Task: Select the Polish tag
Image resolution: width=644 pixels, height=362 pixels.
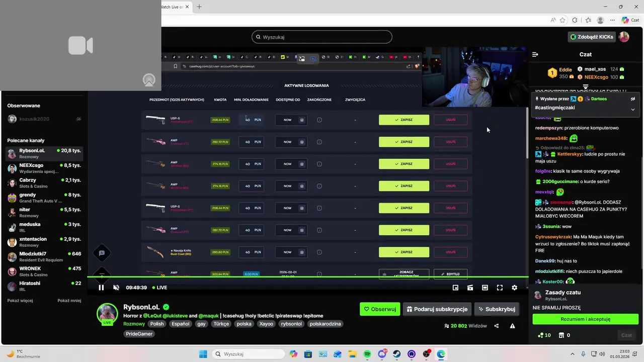Action: click(x=157, y=324)
